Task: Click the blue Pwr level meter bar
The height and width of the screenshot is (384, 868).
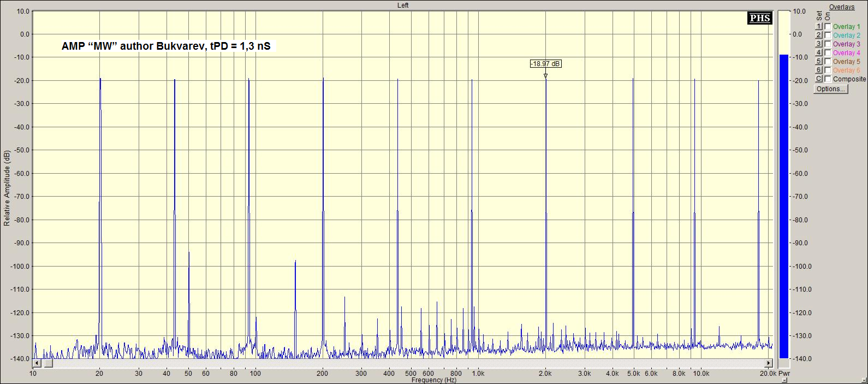Action: tap(783, 206)
